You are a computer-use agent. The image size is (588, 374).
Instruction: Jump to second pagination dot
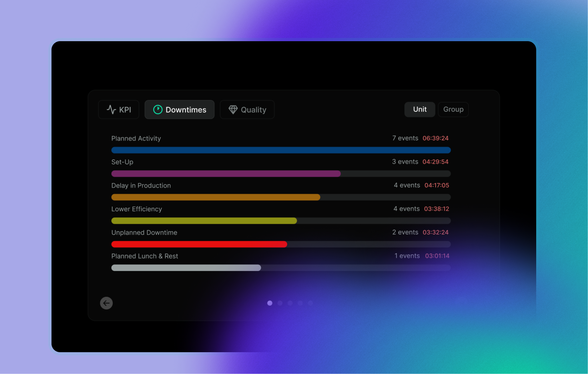coord(280,303)
